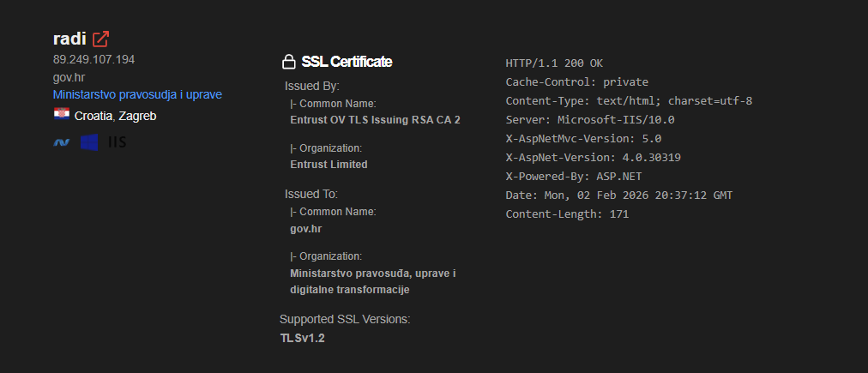
Task: Click the gov.hr common name under Issued To
Action: (306, 229)
